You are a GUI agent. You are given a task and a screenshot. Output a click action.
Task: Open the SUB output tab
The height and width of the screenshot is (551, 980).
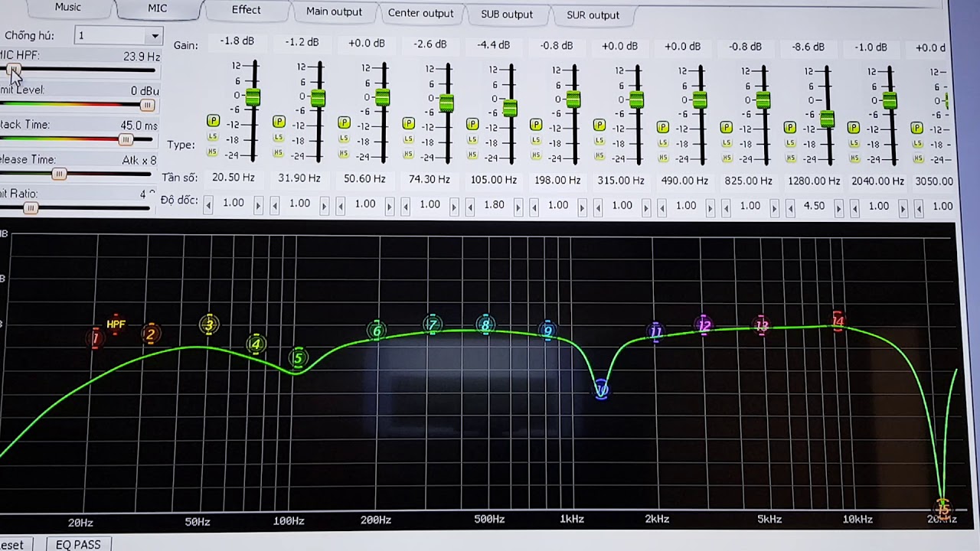coord(507,15)
